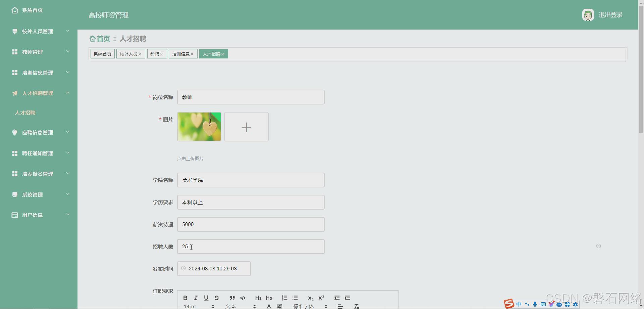Click the uploaded heart image thumbnail
Viewport: 644px width, 309px height.
[199, 127]
